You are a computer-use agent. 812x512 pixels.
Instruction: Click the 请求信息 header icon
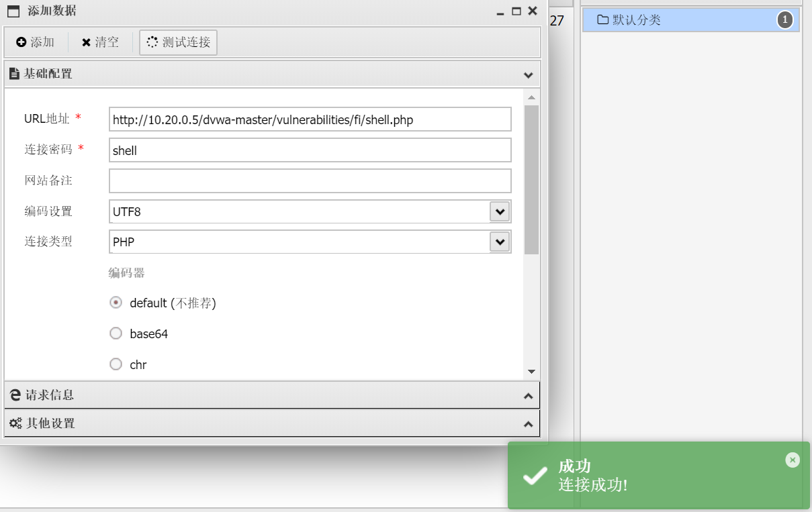[x=15, y=395]
